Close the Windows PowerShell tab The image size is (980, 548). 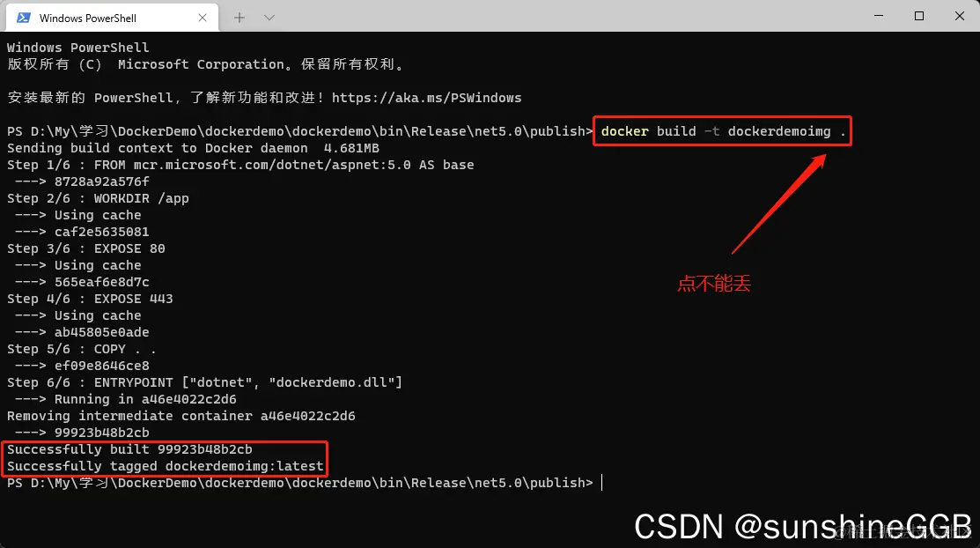pos(203,18)
